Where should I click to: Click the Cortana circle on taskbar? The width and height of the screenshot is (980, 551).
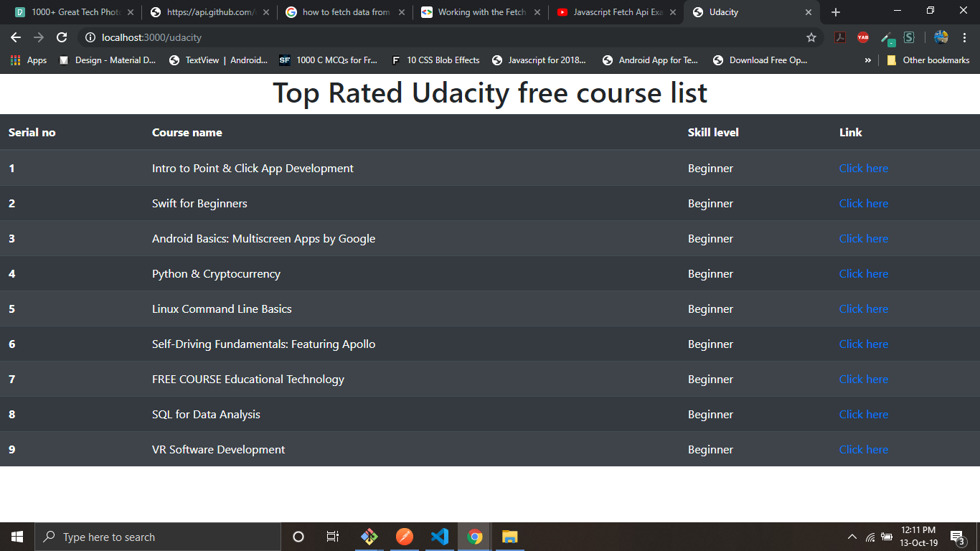click(298, 537)
